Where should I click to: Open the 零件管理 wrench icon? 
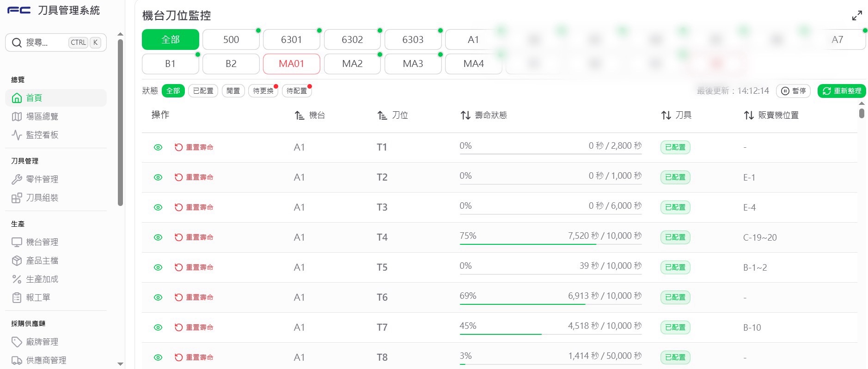point(17,179)
